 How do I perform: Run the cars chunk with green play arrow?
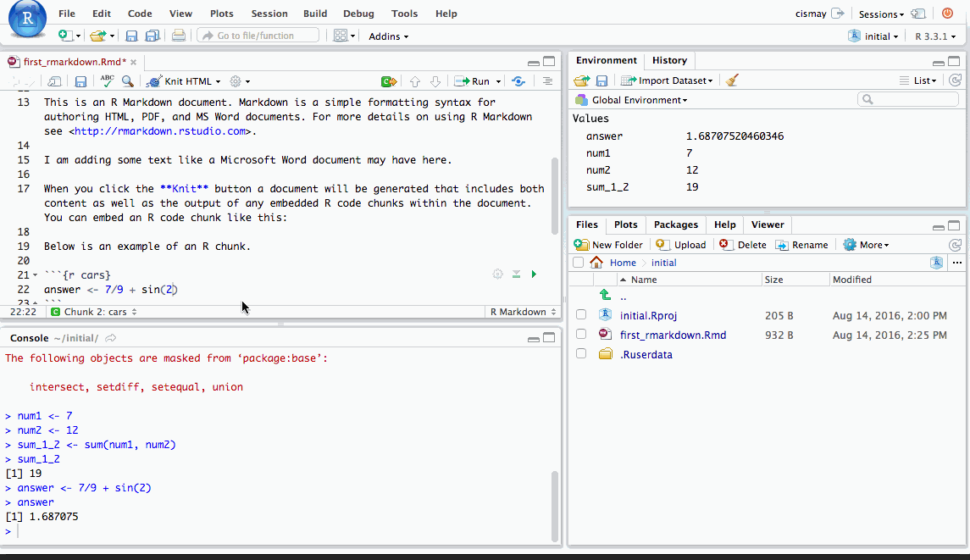(x=534, y=274)
